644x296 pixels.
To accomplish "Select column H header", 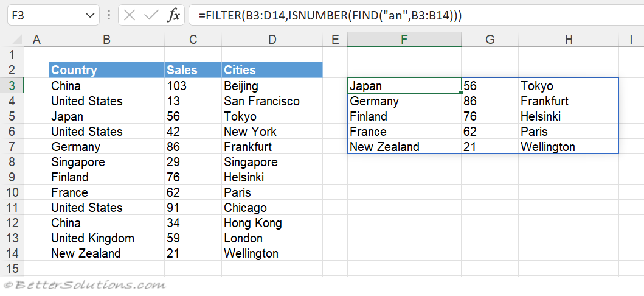I will click(569, 40).
